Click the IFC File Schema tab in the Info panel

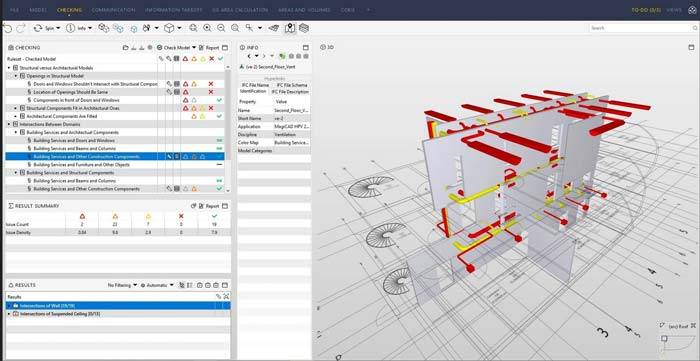click(292, 85)
